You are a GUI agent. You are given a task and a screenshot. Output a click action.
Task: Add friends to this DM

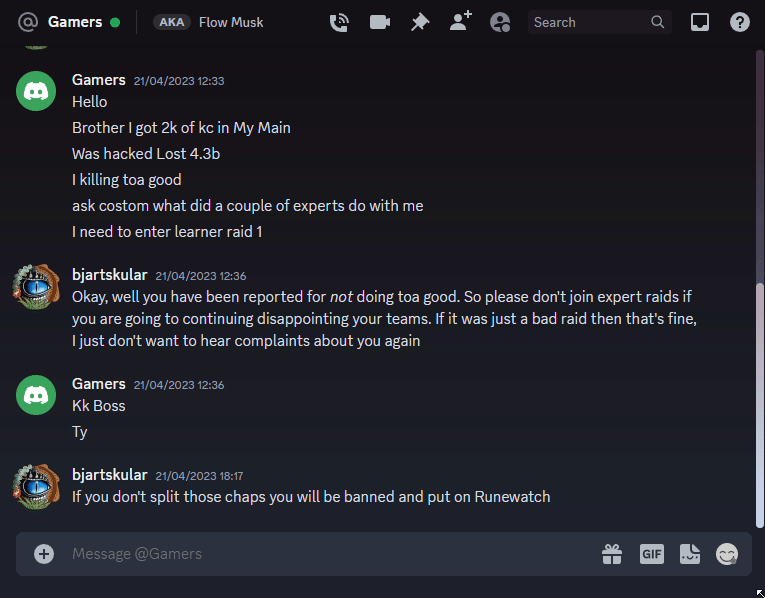(x=461, y=21)
